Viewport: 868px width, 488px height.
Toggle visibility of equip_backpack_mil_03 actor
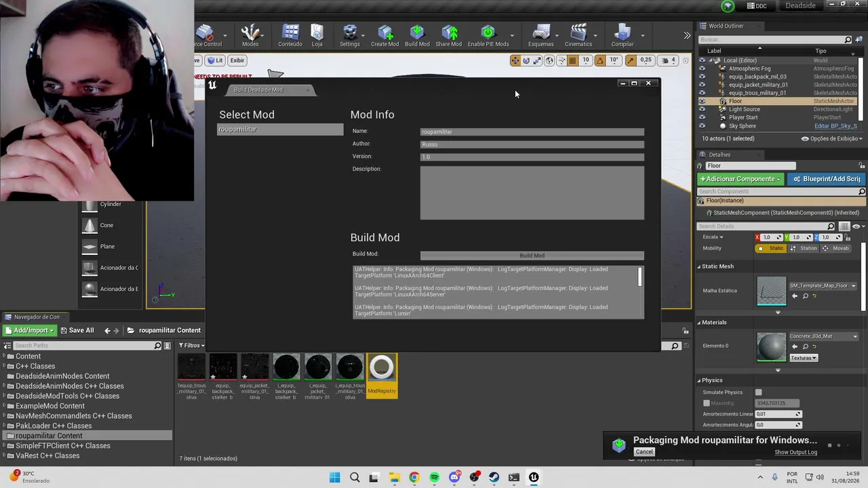pyautogui.click(x=703, y=77)
